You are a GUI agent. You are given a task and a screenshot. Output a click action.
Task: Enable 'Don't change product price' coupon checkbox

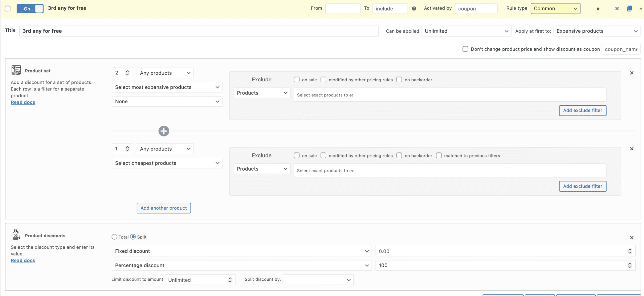pos(465,49)
